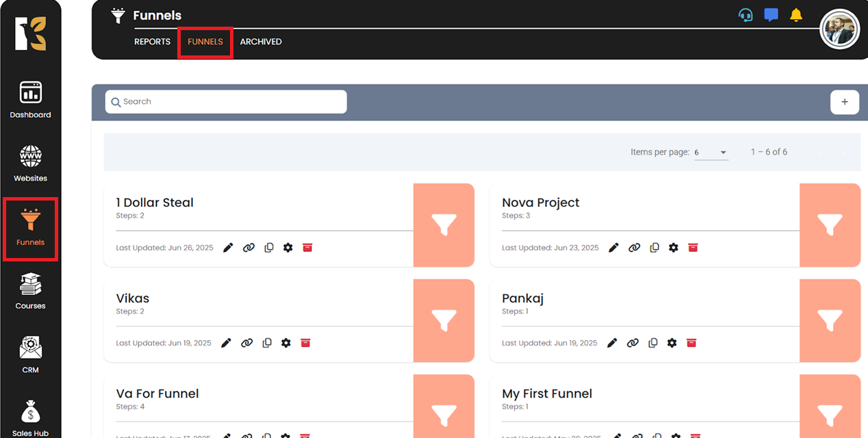The image size is (868, 438).
Task: Click the headset support icon
Action: pos(745,15)
